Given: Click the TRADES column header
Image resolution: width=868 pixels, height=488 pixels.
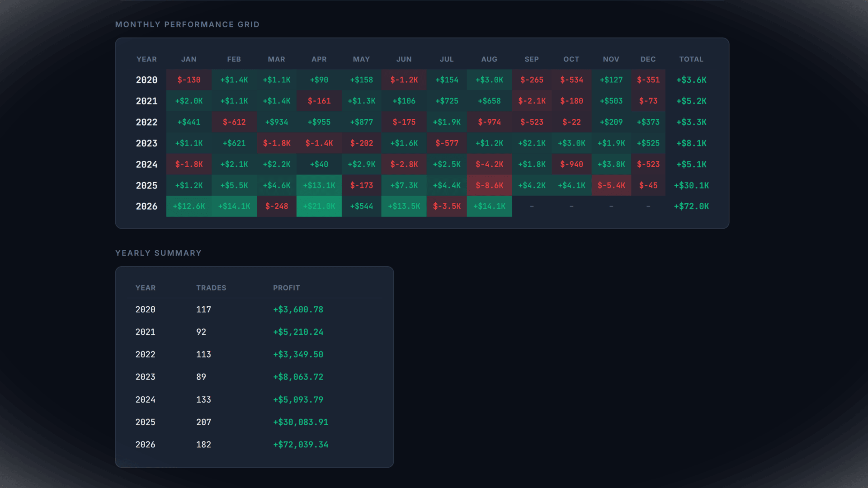Looking at the screenshot, I should [x=211, y=288].
